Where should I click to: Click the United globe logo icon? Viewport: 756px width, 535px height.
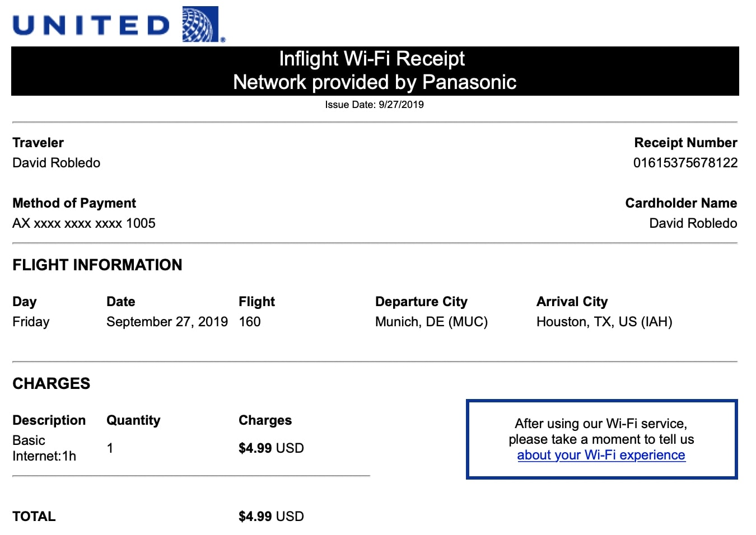coord(202,25)
